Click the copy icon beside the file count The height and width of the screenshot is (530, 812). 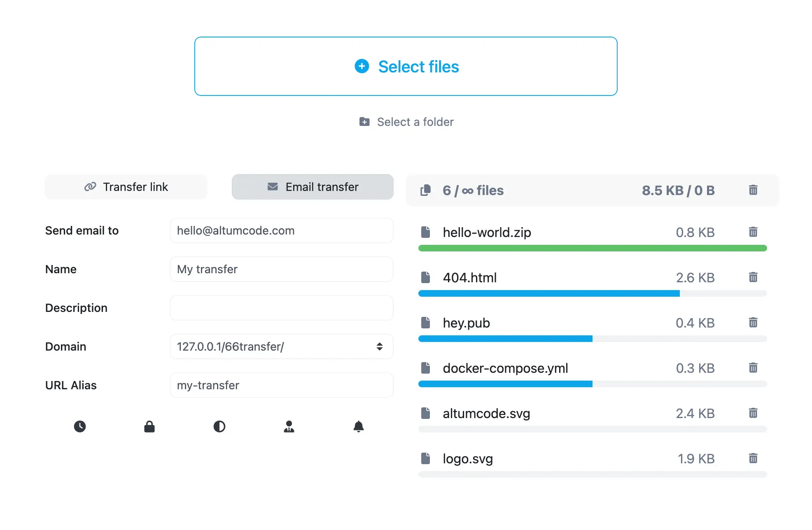[425, 190]
